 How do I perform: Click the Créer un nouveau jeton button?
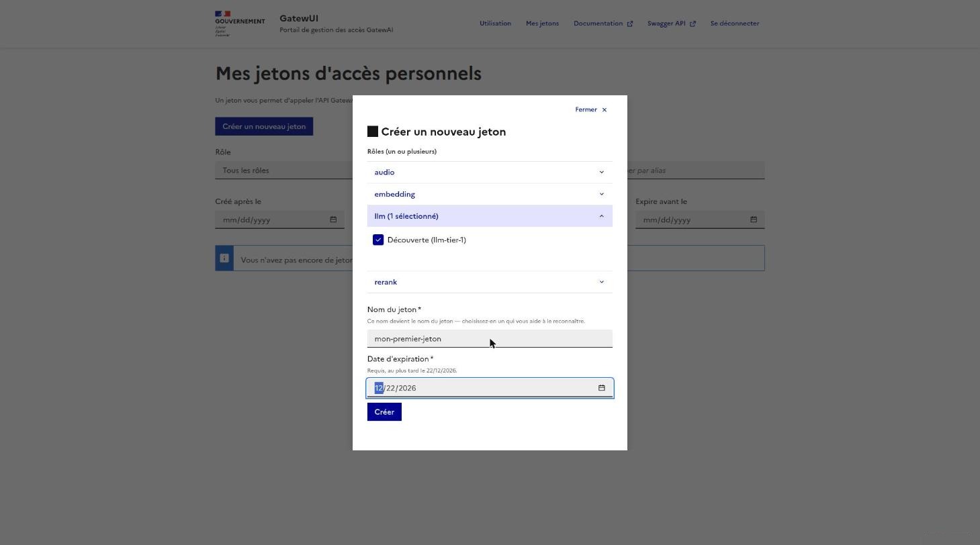click(264, 126)
